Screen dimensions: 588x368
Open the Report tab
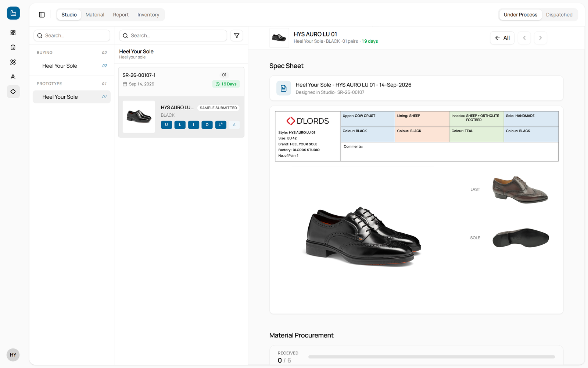tap(121, 15)
